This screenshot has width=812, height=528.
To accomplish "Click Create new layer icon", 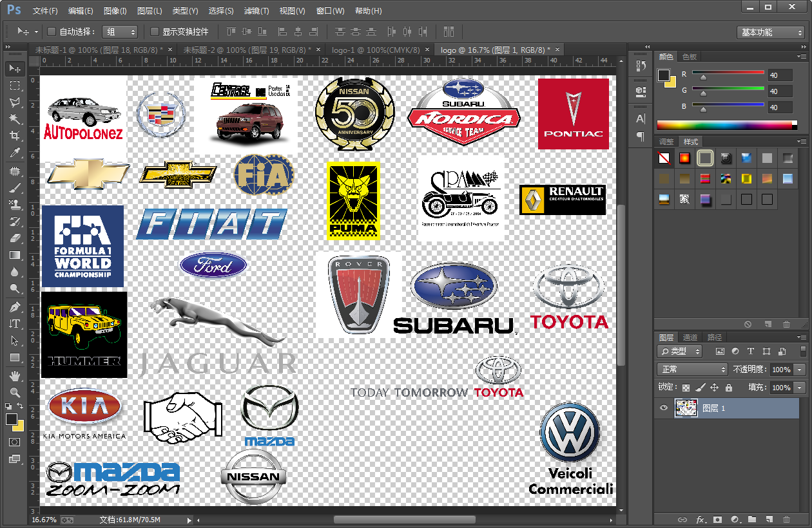I will [x=769, y=520].
